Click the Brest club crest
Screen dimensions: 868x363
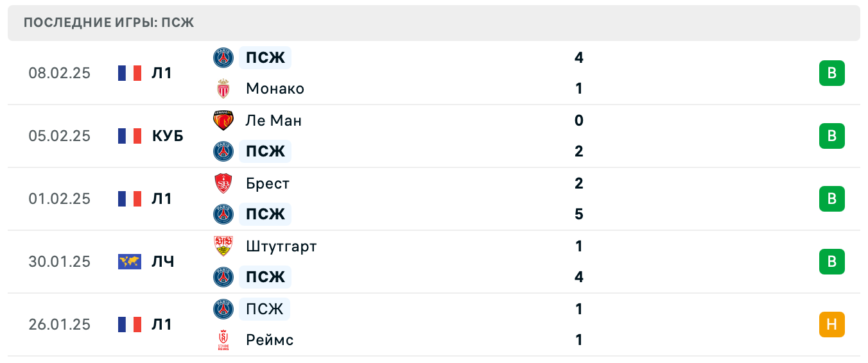(x=223, y=183)
